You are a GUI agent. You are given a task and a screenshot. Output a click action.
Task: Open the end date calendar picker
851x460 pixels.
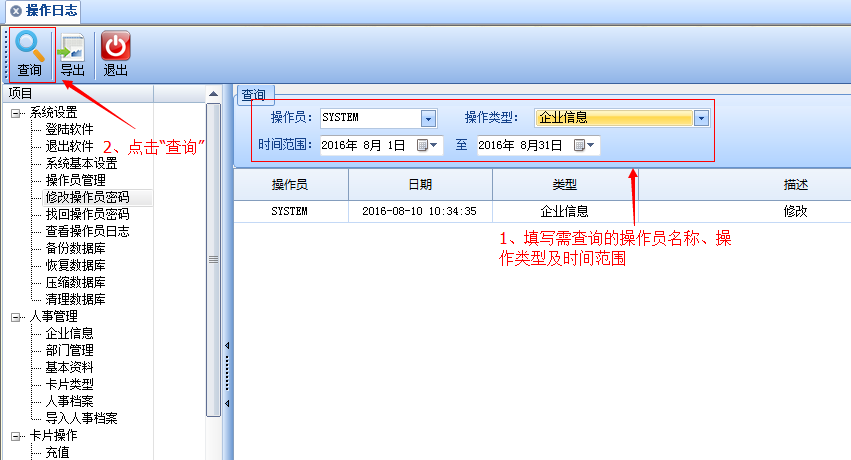pyautogui.click(x=585, y=146)
